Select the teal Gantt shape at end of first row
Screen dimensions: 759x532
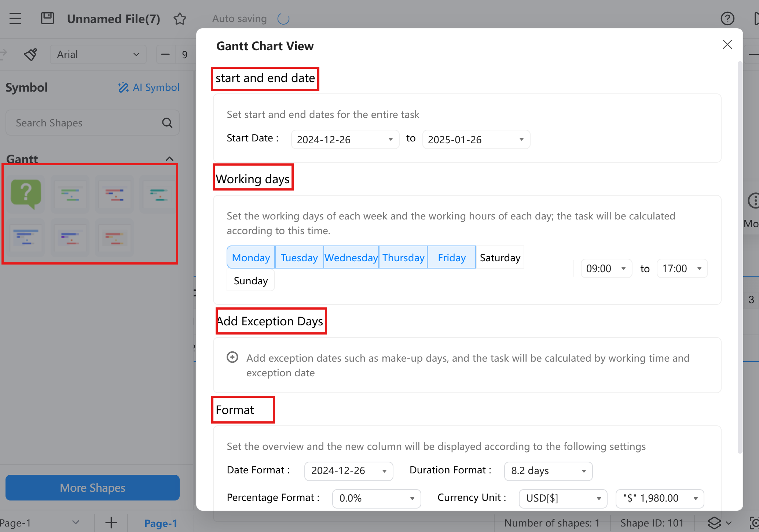[158, 194]
